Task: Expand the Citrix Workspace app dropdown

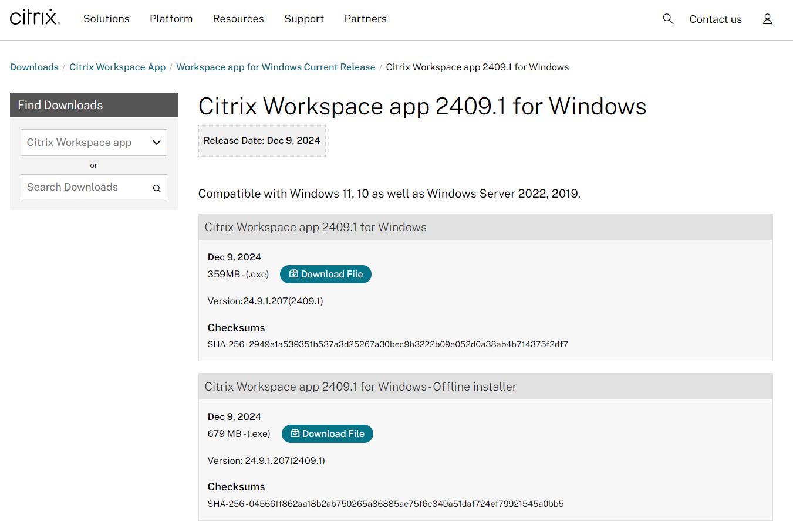Action: 94,143
